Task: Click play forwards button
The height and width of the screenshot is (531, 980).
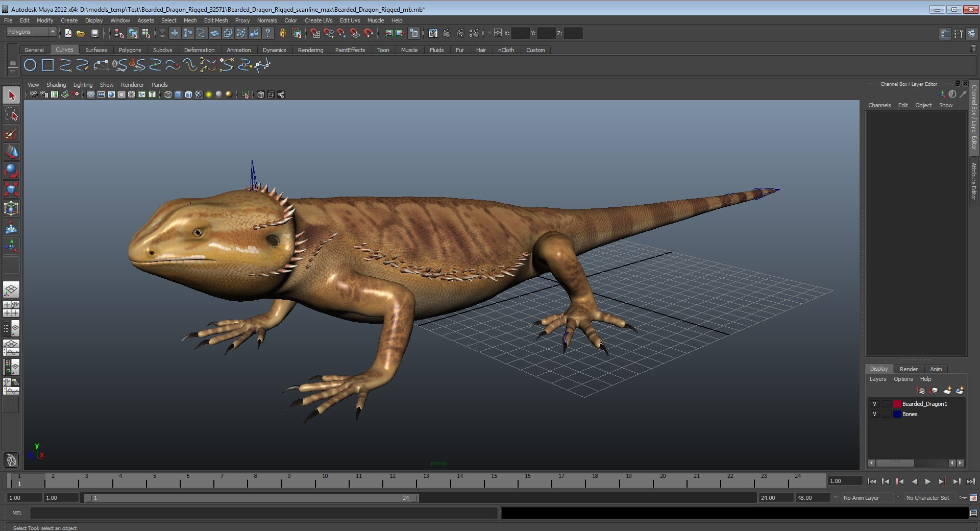Action: coord(928,481)
